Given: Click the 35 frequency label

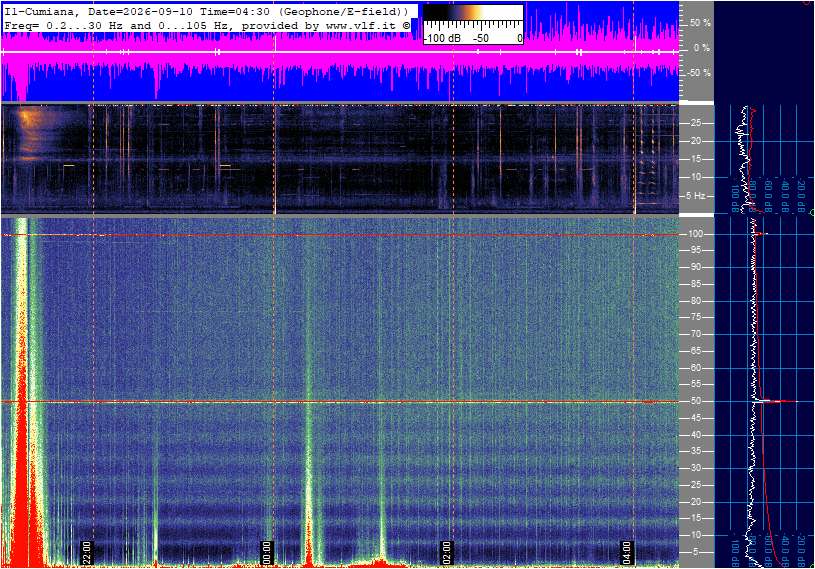Looking at the screenshot, I should tap(695, 452).
